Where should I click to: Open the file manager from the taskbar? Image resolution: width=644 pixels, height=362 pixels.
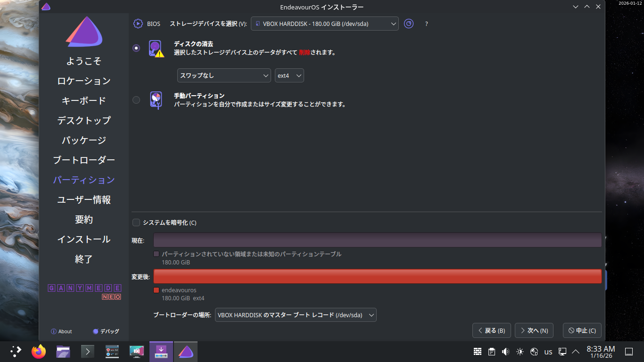point(63,351)
